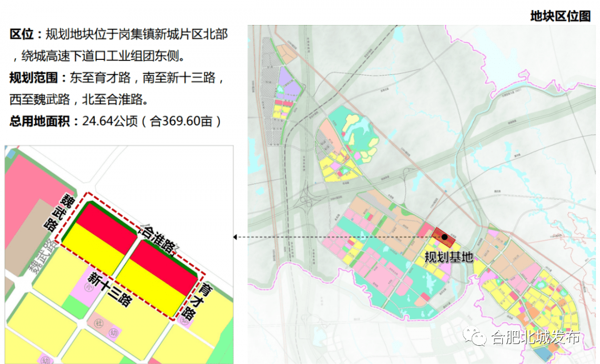Click the 规划范围 heading label
This screenshot has height=364, width=600.
[33, 78]
